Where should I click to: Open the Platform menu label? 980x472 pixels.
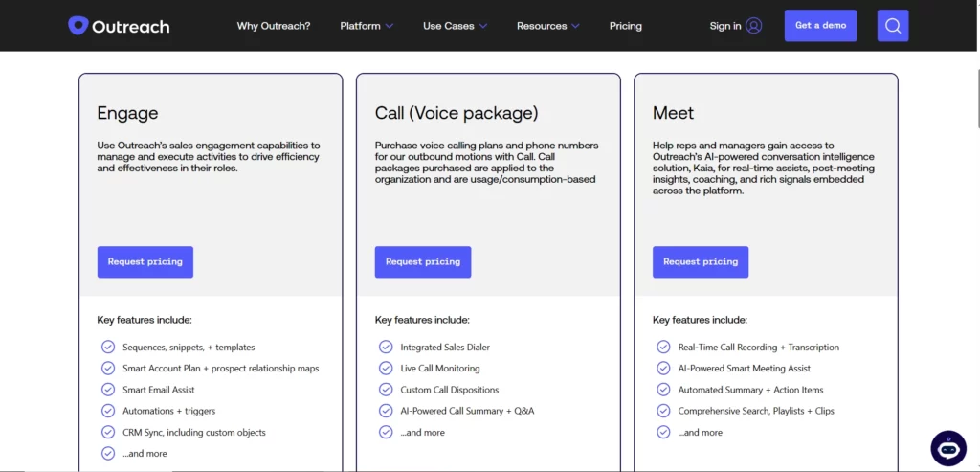[x=360, y=26]
